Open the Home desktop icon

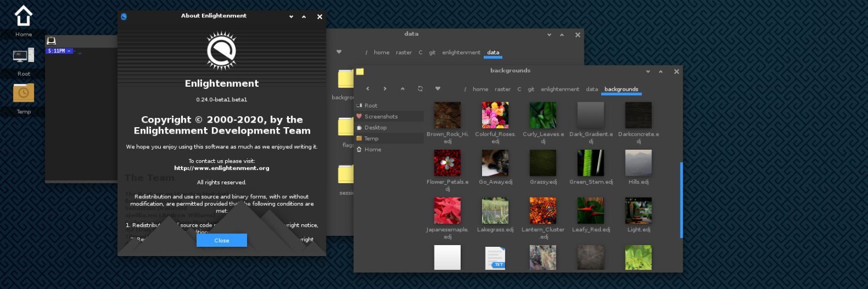coord(23,16)
